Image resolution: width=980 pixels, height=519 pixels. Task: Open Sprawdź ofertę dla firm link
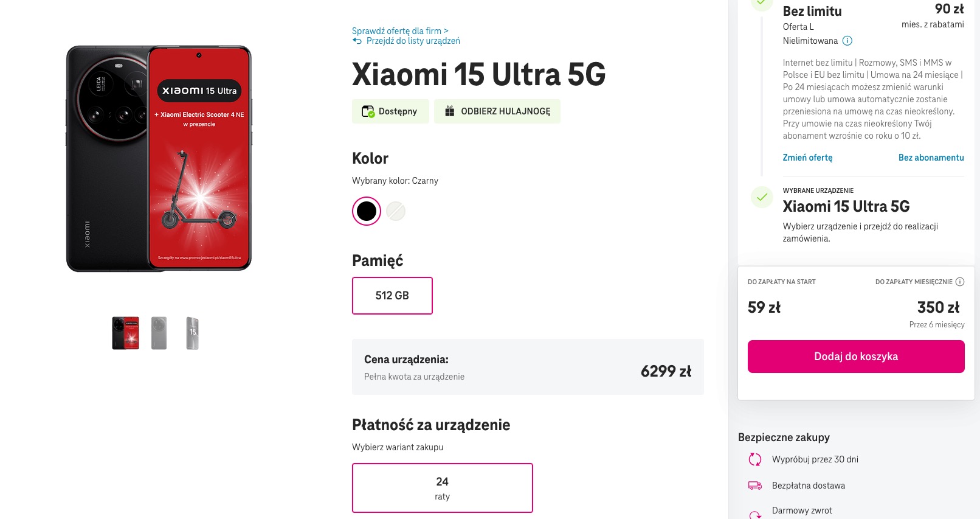(x=400, y=31)
